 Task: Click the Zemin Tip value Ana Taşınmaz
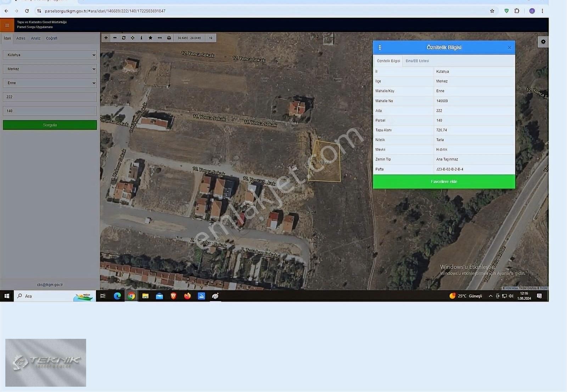pos(447,159)
